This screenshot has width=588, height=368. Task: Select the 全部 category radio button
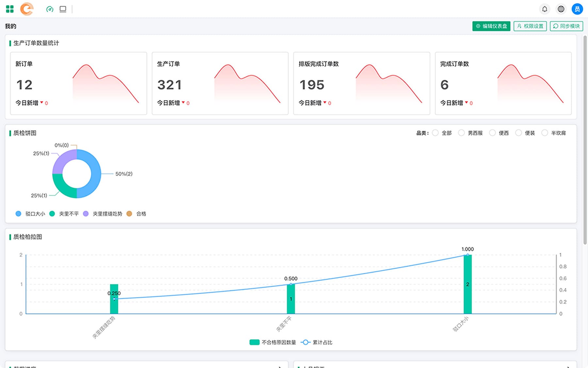[x=435, y=133]
